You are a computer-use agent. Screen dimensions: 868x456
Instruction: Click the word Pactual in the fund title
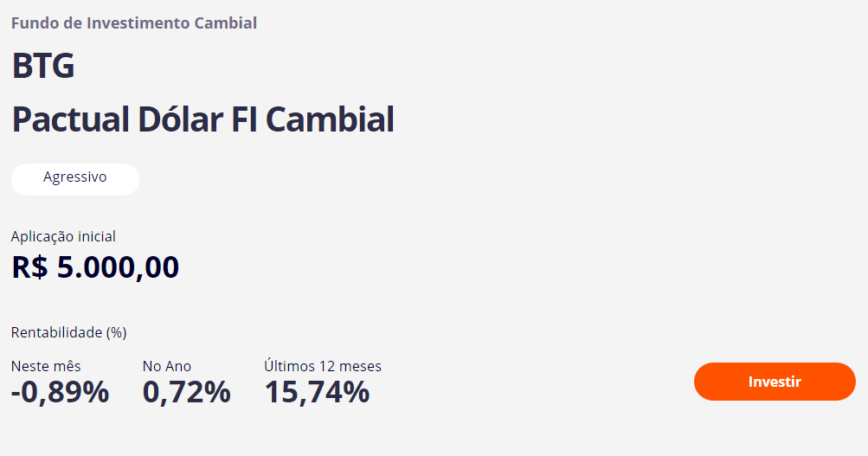(x=71, y=119)
